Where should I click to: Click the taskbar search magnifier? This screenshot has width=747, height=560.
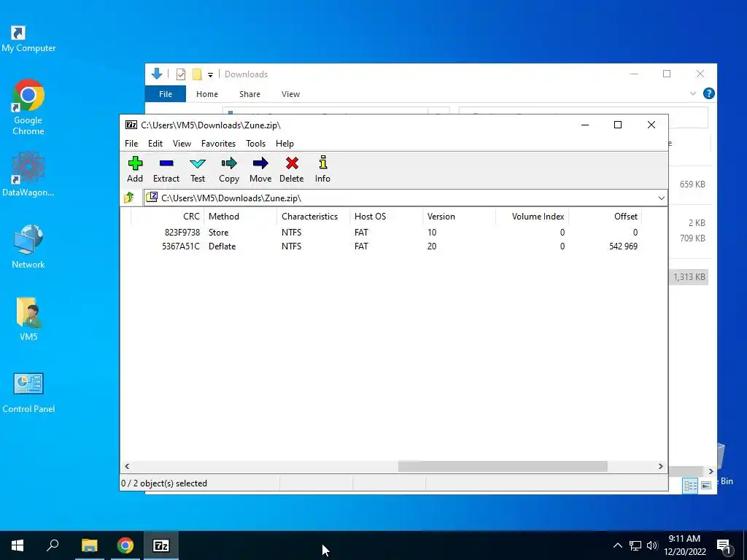[53, 545]
